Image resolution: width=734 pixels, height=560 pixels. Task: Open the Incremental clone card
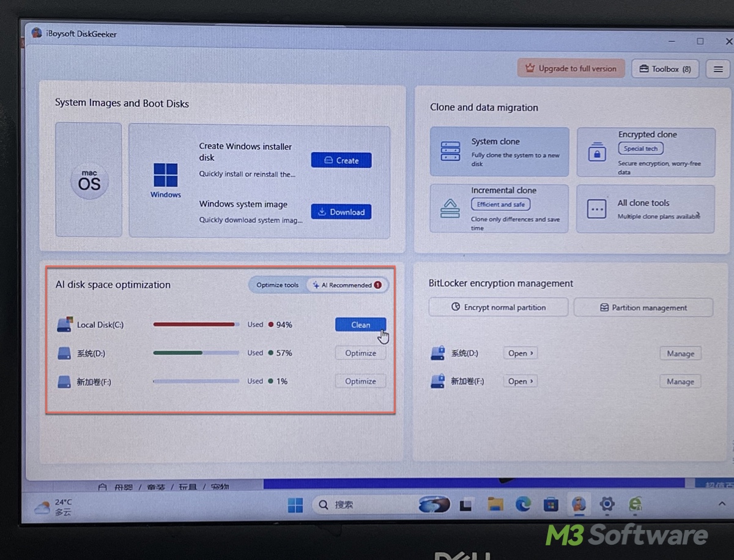(x=500, y=208)
